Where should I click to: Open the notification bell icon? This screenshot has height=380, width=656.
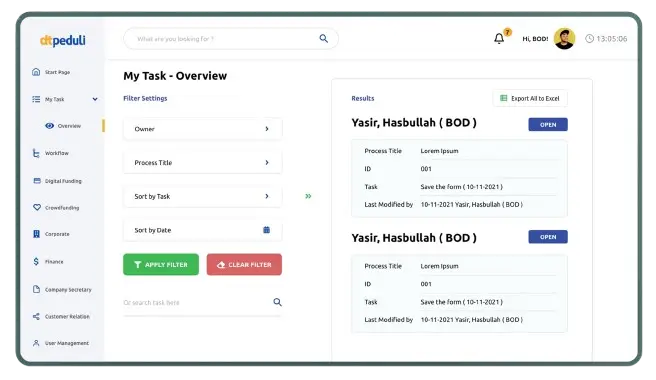[499, 39]
